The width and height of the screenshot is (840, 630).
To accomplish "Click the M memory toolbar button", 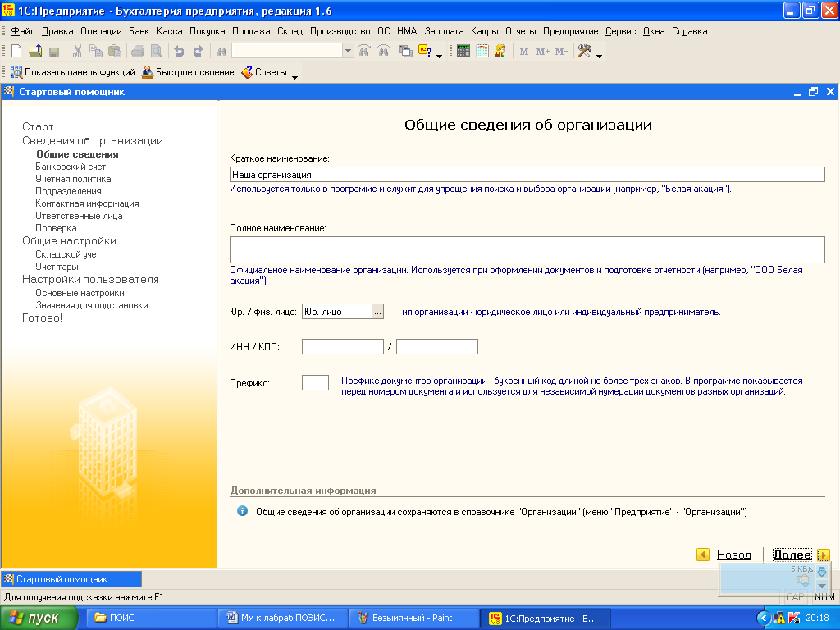I will coord(524,52).
